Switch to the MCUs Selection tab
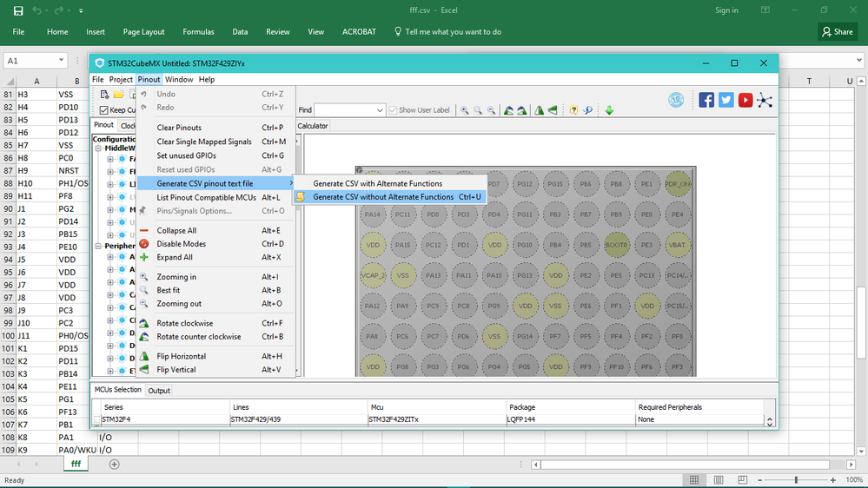The height and width of the screenshot is (488, 868). point(118,390)
